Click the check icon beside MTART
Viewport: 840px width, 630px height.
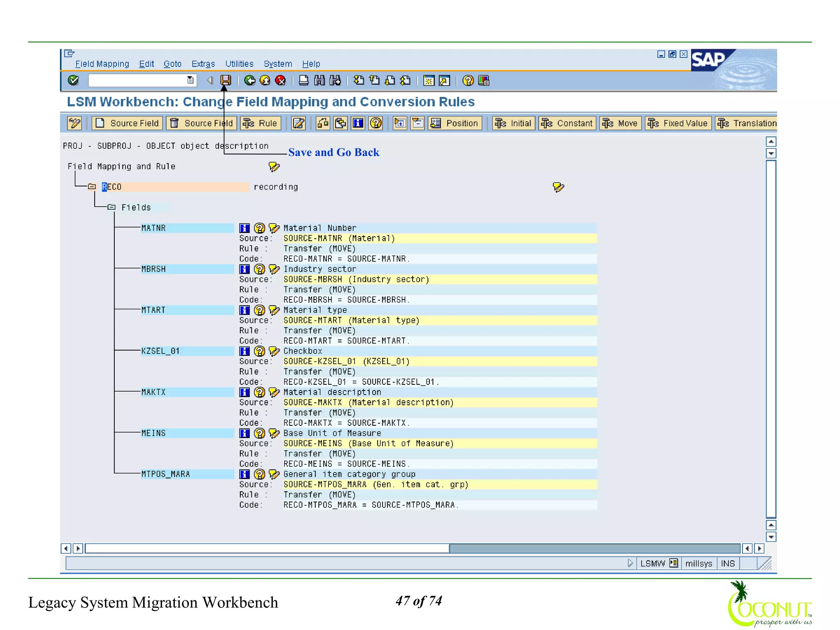pyautogui.click(x=274, y=310)
